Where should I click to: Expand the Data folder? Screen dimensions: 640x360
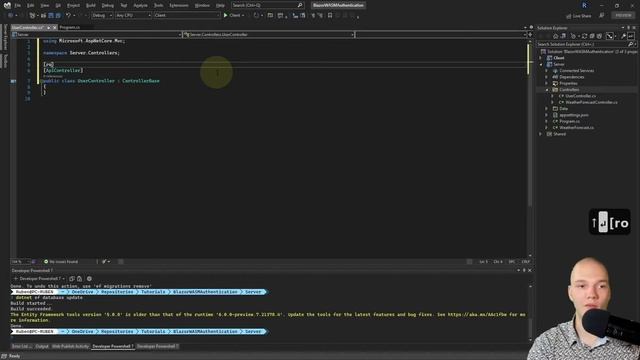pyautogui.click(x=547, y=109)
